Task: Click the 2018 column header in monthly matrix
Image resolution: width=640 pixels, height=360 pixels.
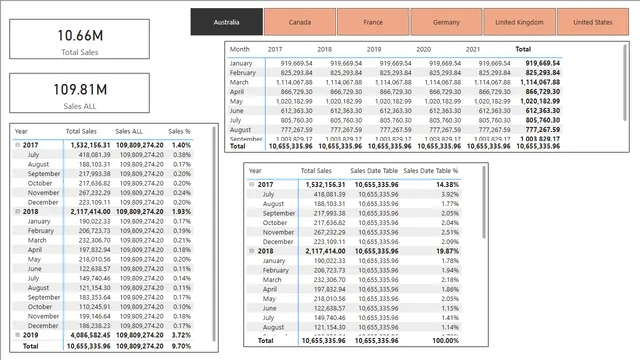Action: click(324, 49)
